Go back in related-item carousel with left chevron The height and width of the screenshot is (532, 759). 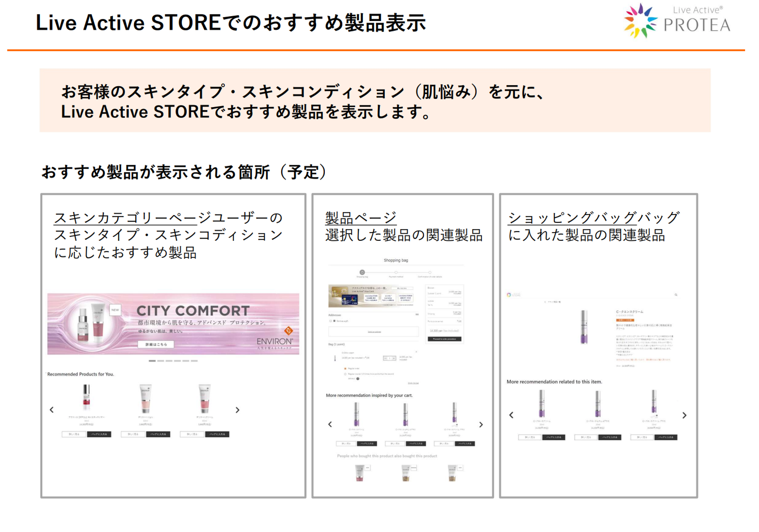pos(511,415)
